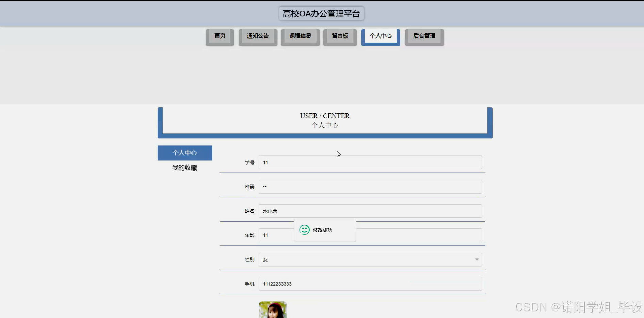The image size is (644, 318).
Task: Click the profile avatar photo
Action: point(272,309)
